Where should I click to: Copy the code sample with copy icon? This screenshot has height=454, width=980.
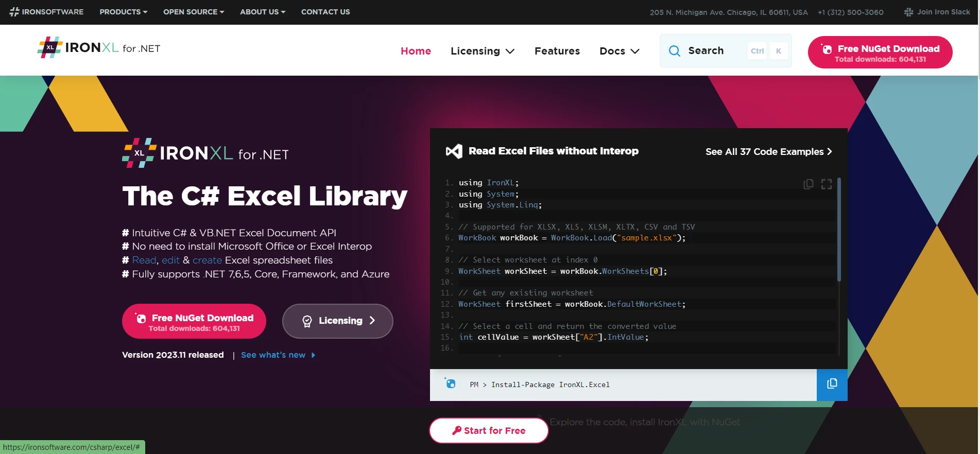(809, 184)
